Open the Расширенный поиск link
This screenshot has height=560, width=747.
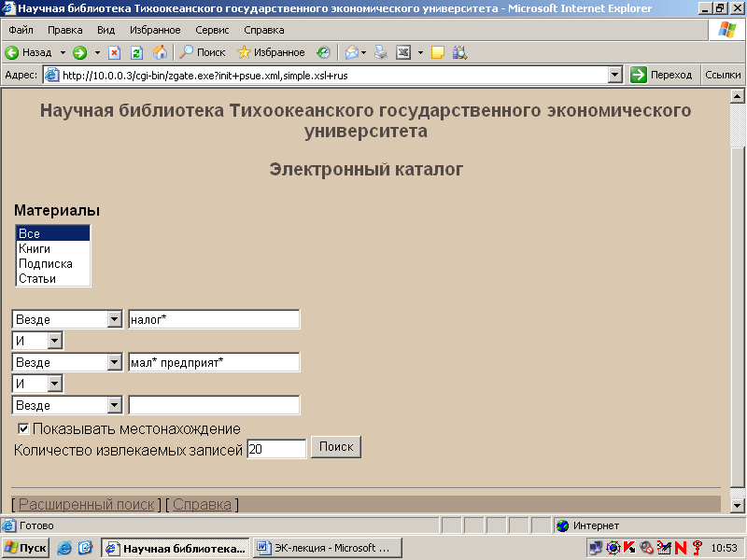(86, 504)
